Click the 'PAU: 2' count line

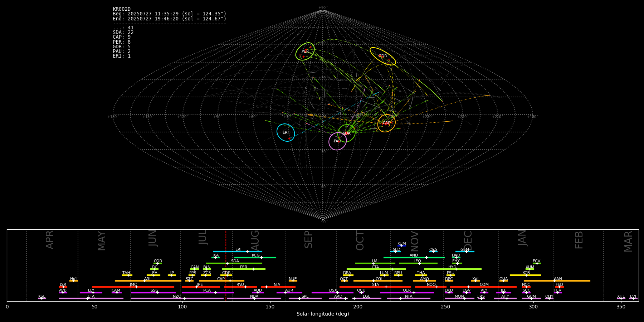click(122, 52)
